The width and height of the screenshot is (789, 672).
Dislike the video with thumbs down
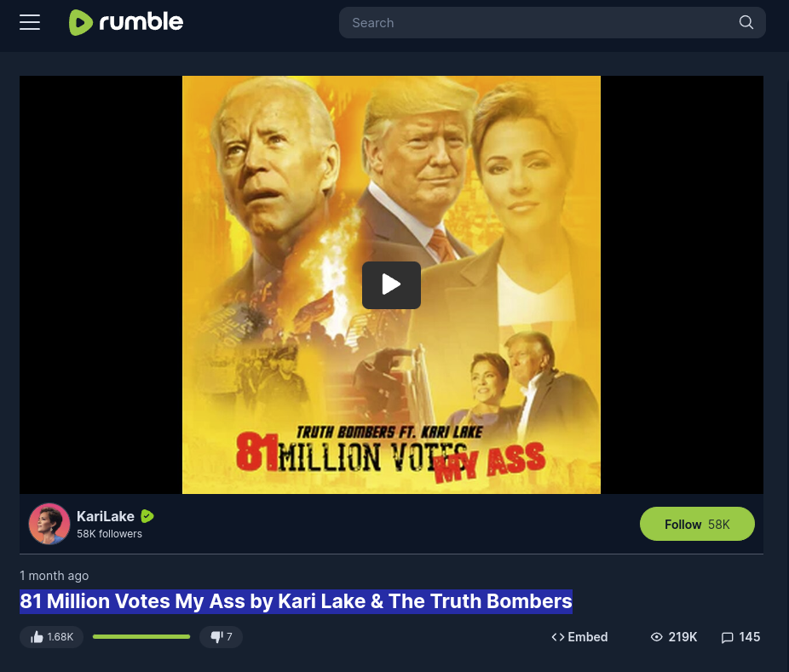coord(221,637)
